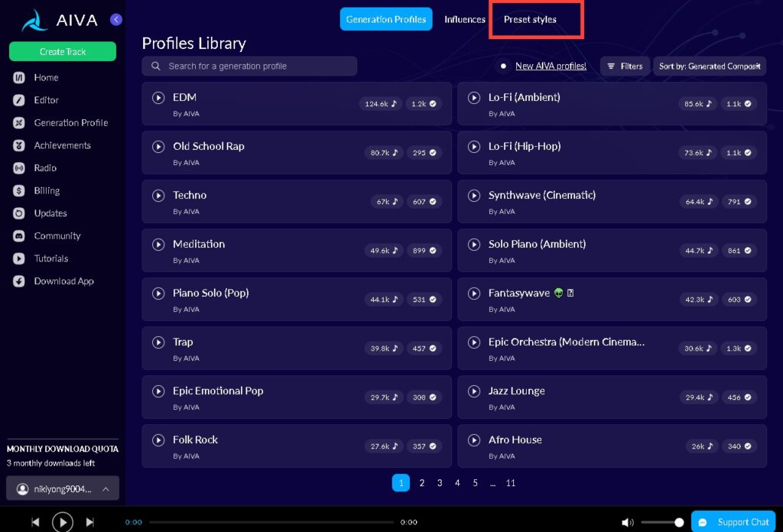Jump to page 11 of profiles
The height and width of the screenshot is (532, 783).
[510, 482]
